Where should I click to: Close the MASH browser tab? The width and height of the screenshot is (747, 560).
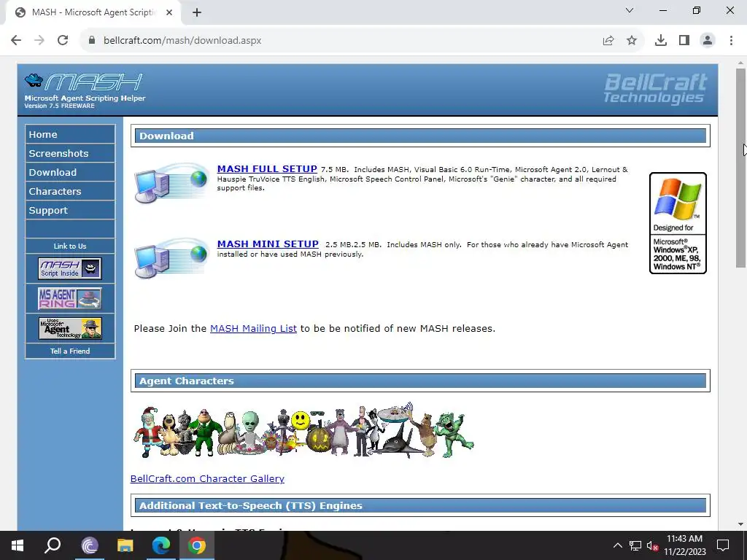[169, 12]
